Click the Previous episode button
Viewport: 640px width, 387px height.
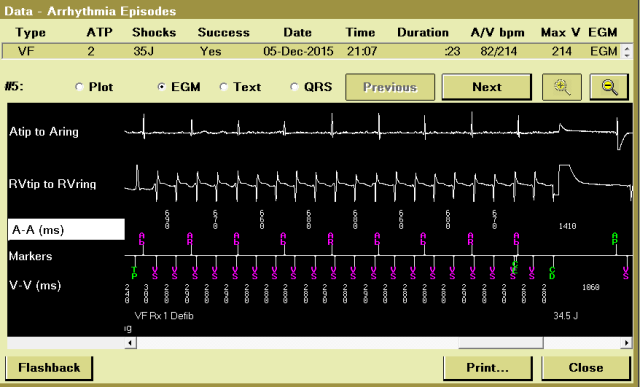click(390, 87)
